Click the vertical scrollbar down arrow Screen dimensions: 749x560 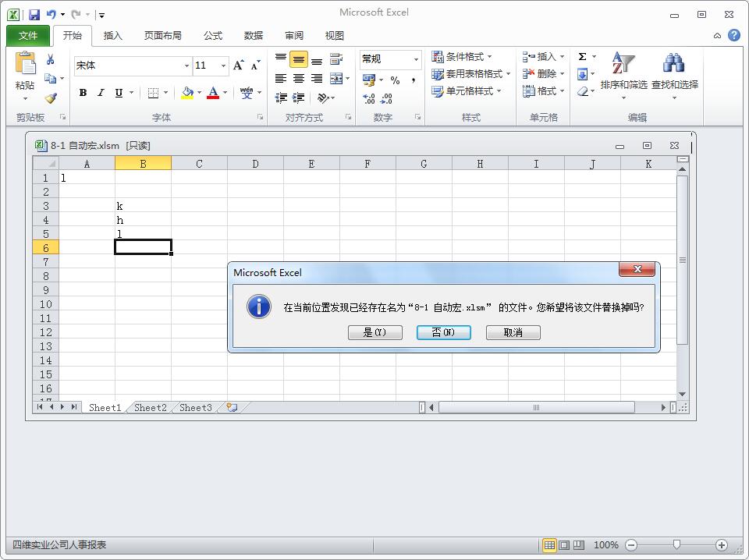682,394
